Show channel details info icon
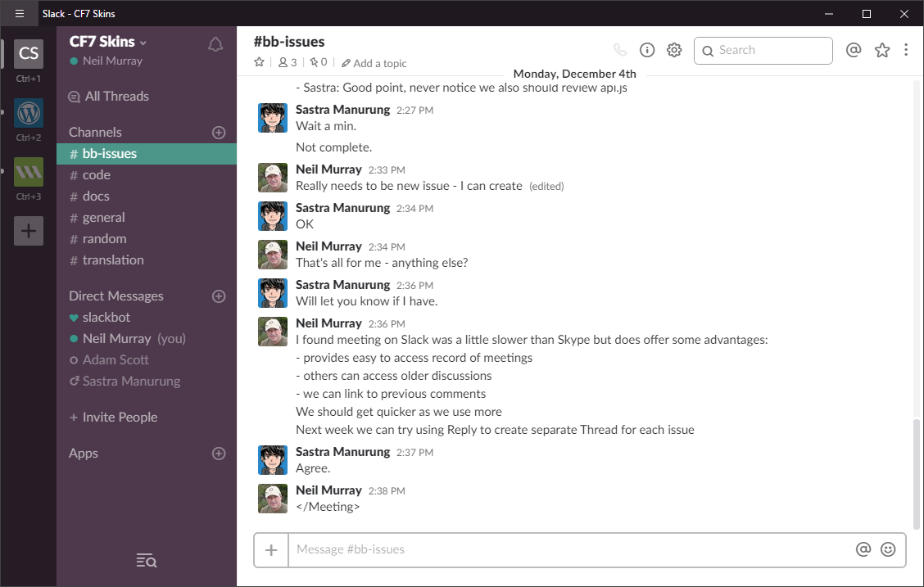This screenshot has height=587, width=924. tap(647, 50)
